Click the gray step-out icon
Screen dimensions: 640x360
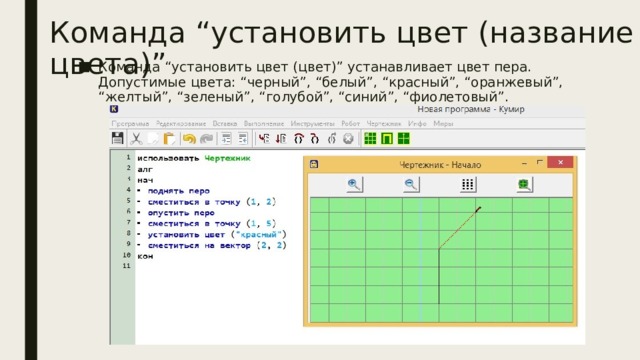pos(332,139)
